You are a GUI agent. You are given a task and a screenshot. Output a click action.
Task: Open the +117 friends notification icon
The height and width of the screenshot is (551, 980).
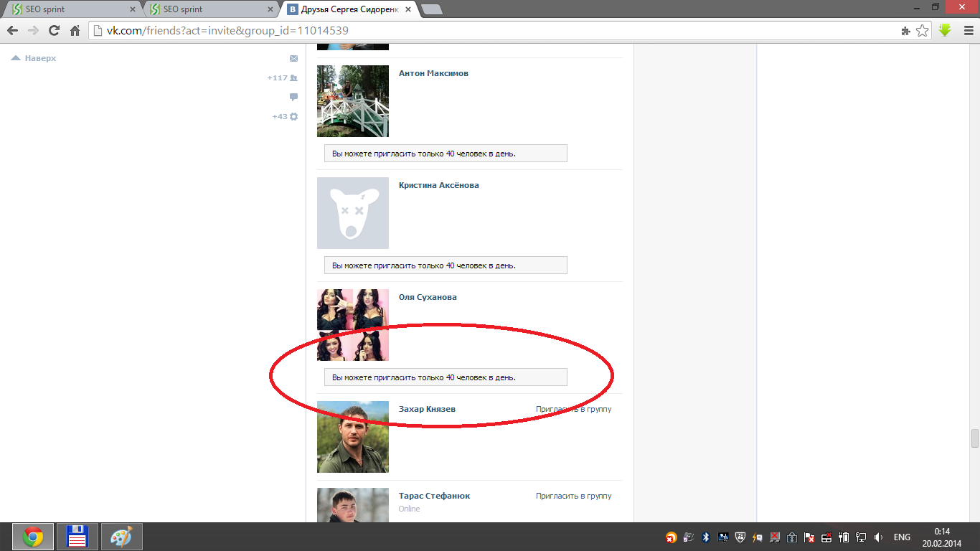coord(293,77)
